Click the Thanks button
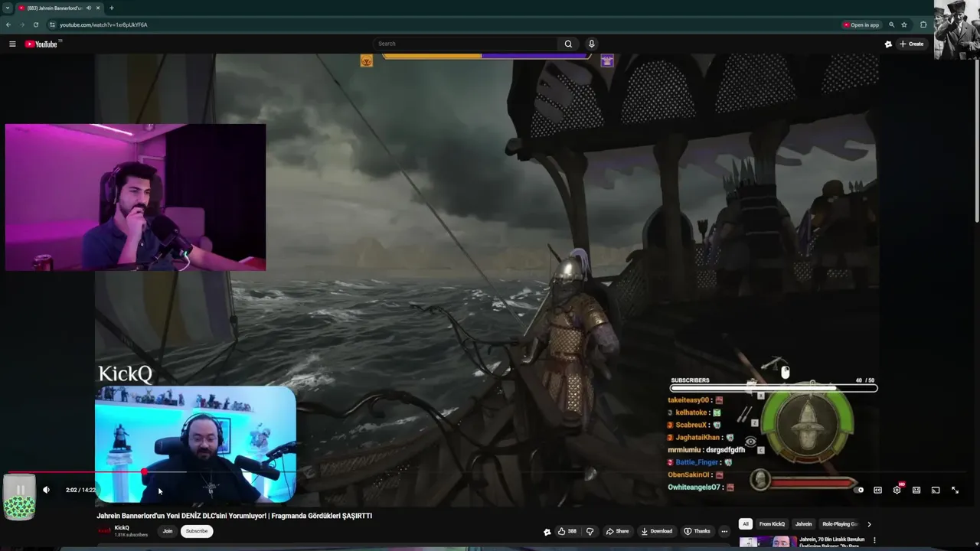The image size is (980, 551). pyautogui.click(x=697, y=531)
